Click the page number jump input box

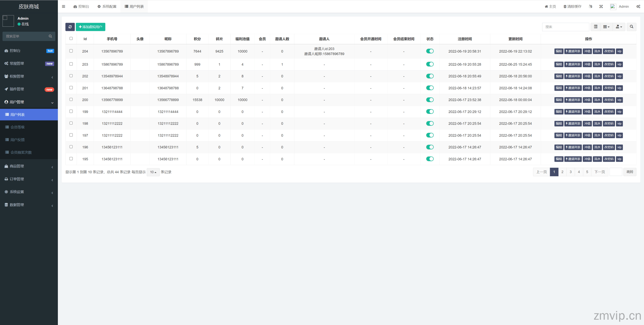pos(616,172)
